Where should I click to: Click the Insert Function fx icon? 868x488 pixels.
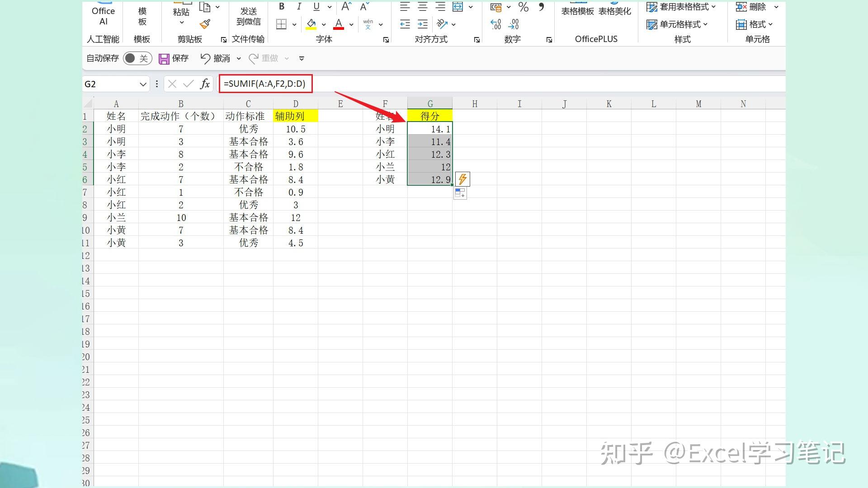pyautogui.click(x=205, y=84)
